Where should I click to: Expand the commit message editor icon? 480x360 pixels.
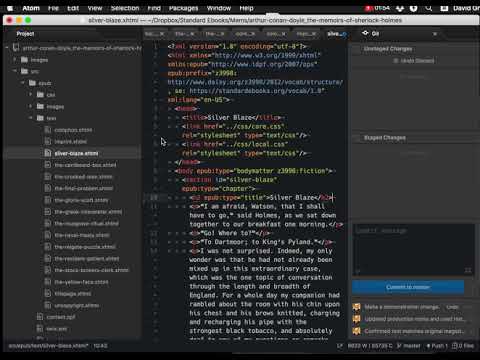pyautogui.click(x=468, y=270)
